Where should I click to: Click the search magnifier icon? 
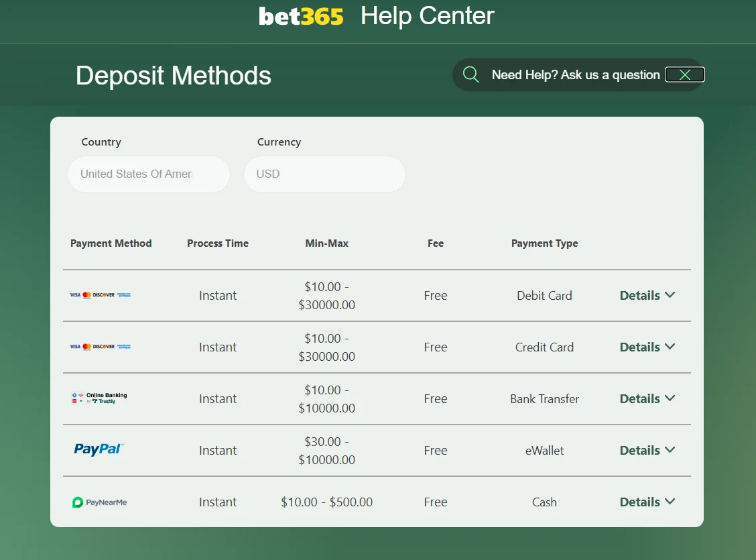[470, 74]
